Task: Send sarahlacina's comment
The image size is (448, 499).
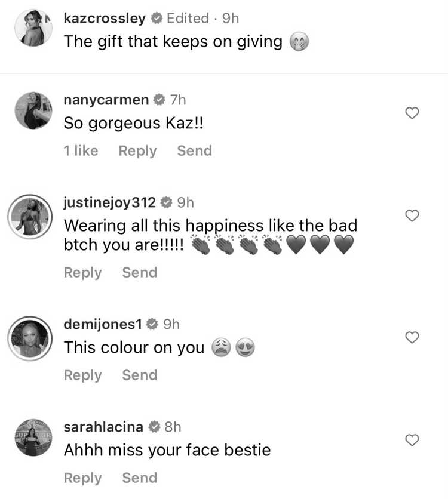Action: click(140, 478)
